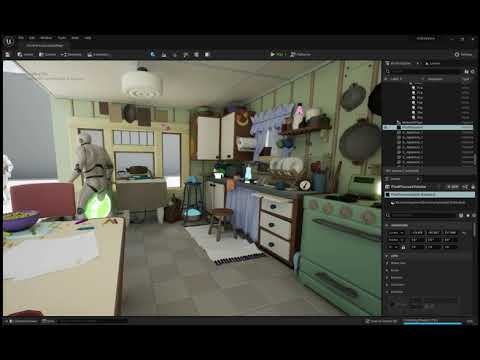Open the Settings button in the top right
Viewport: 480px width, 360px height.
[463, 54]
